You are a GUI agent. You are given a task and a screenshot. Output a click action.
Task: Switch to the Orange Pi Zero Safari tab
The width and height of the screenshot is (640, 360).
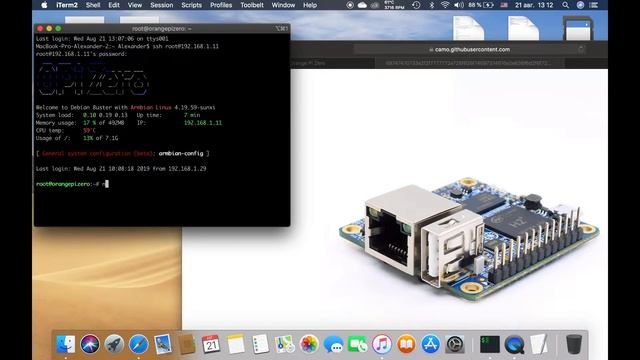[x=333, y=63]
